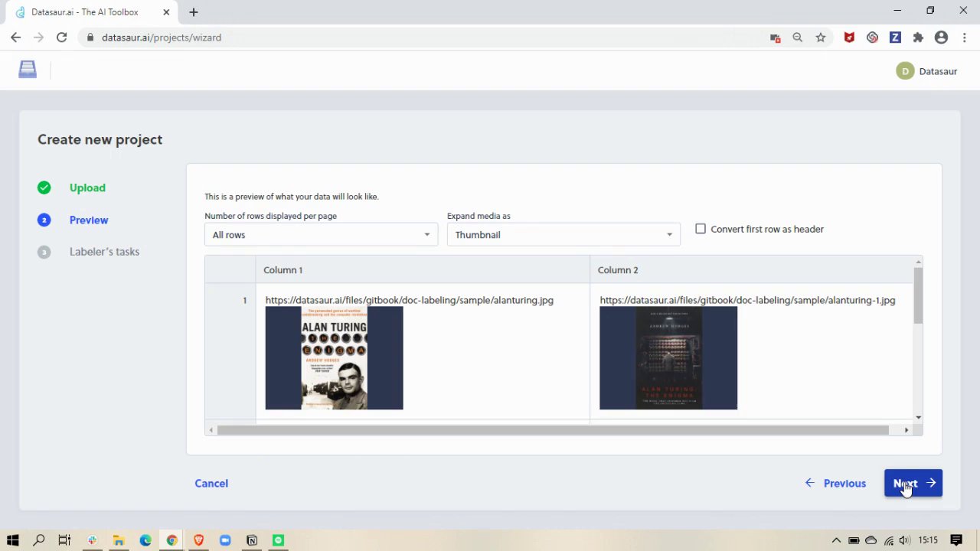This screenshot has width=980, height=551.
Task: Open a new tab with the plus button
Action: 194,12
